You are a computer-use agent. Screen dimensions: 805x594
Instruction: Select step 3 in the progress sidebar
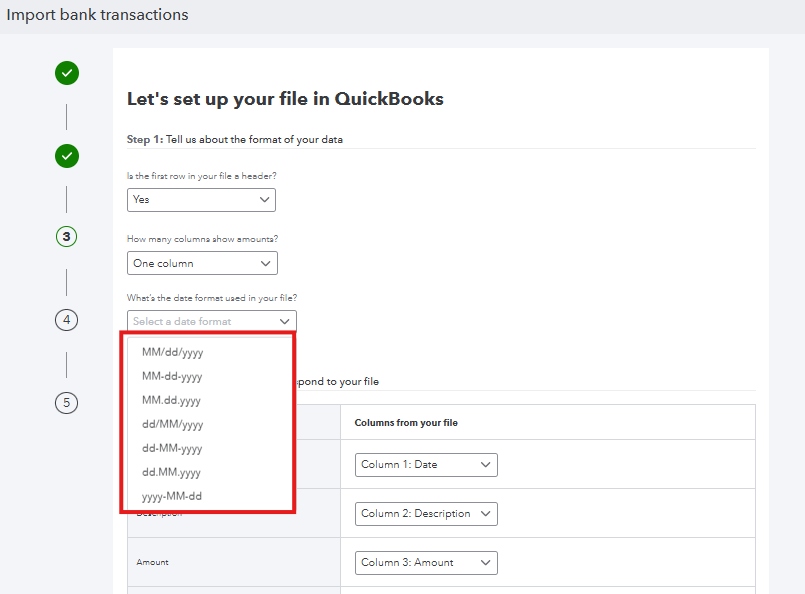[66, 236]
